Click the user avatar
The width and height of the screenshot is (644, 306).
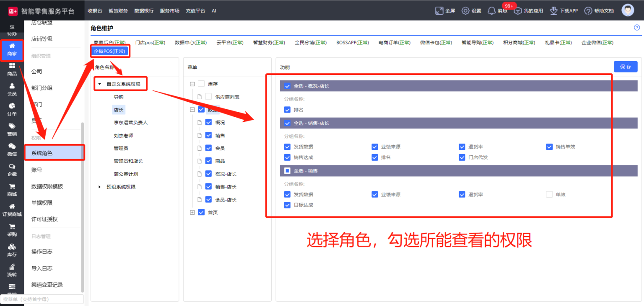tap(628, 10)
